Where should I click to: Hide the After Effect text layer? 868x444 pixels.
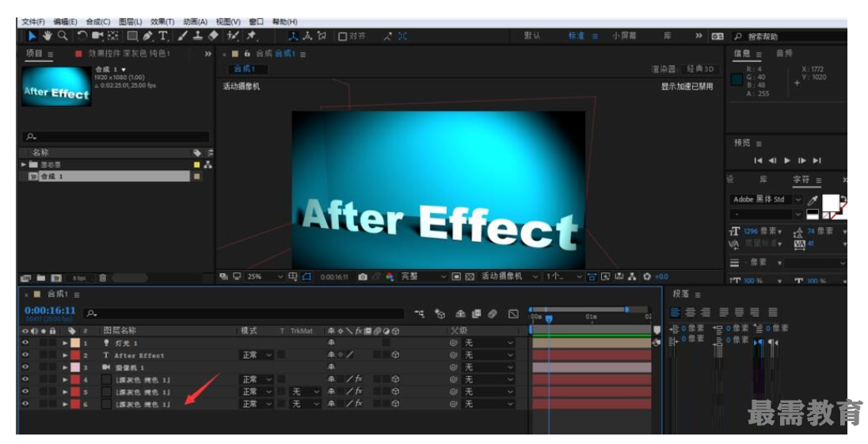click(x=25, y=355)
